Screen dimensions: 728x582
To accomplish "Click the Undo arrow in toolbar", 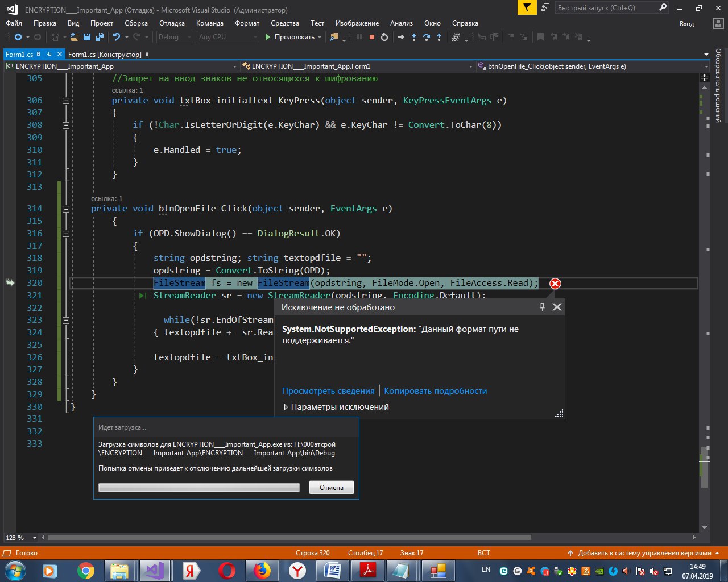I will tap(117, 37).
